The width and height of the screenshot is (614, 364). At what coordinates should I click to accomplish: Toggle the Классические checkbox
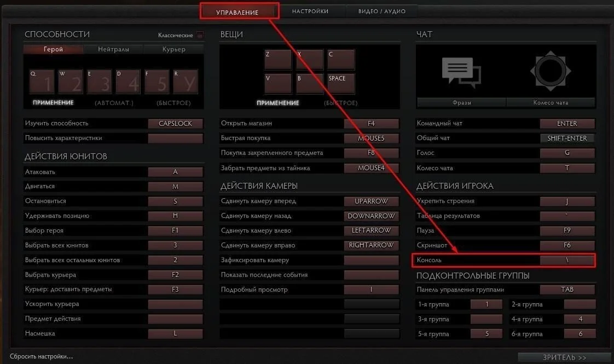(200, 35)
